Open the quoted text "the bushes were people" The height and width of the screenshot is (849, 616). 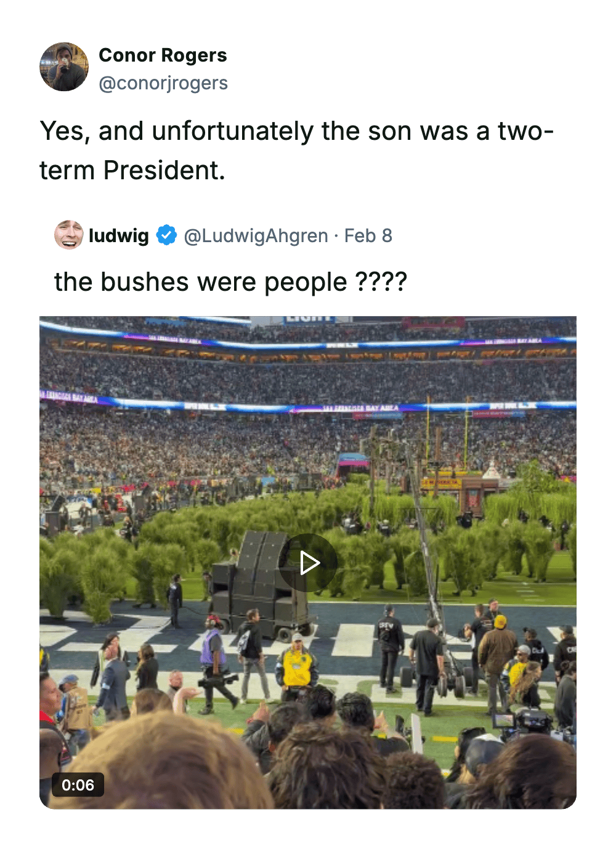point(201,282)
